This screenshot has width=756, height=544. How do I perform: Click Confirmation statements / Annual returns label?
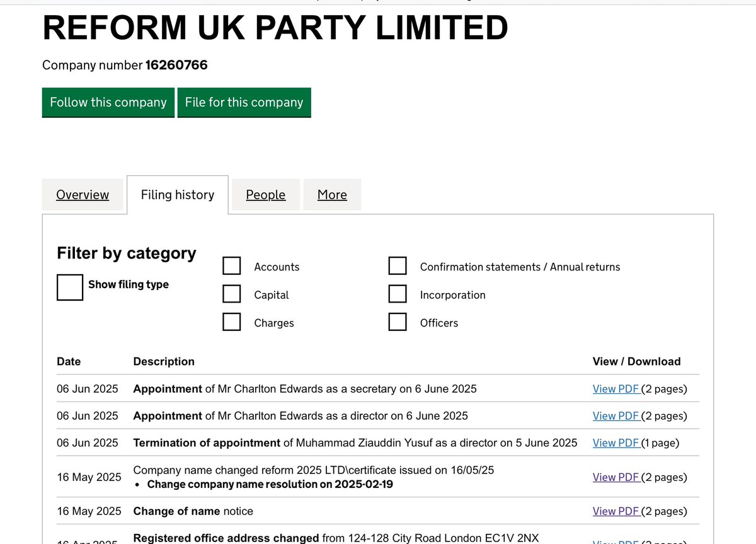[520, 267]
